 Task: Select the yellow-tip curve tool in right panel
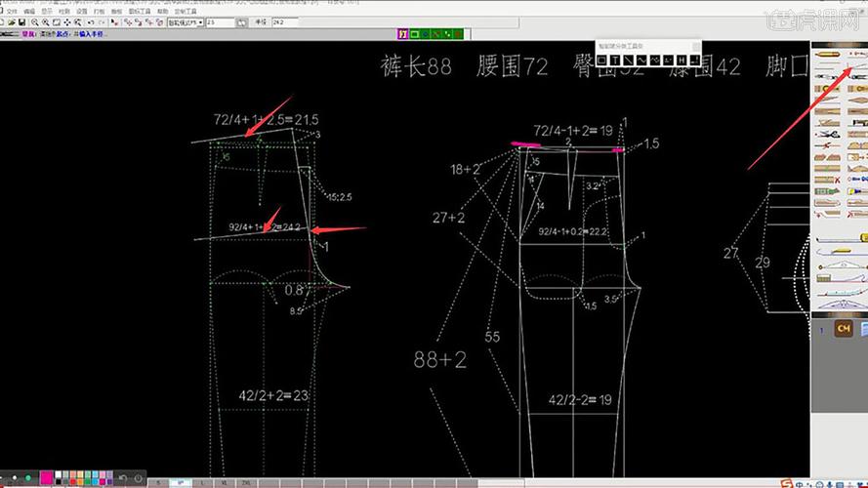point(841,251)
